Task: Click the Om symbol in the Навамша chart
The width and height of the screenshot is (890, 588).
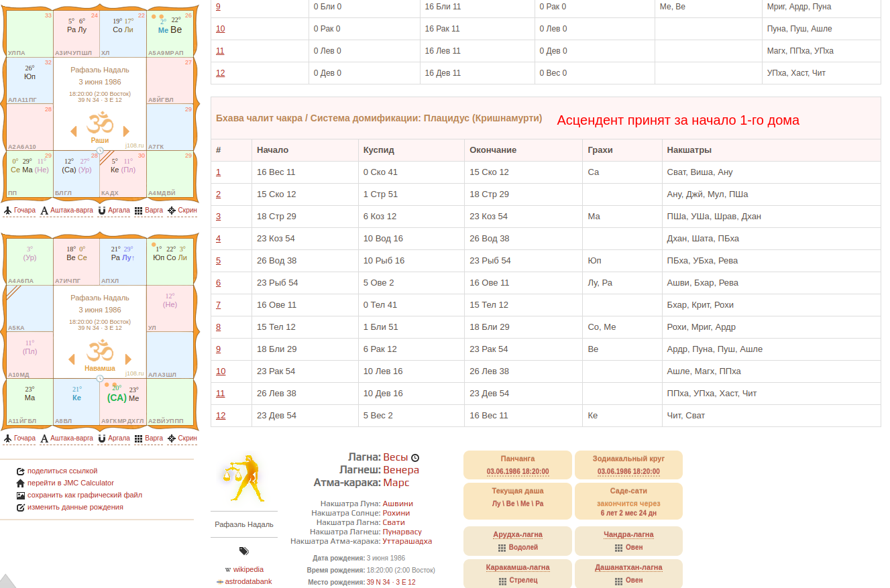Action: [100, 351]
